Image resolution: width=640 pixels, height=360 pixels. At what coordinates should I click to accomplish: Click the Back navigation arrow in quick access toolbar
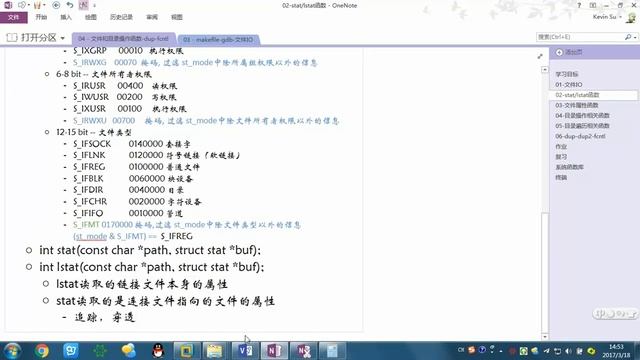click(x=56, y=5)
